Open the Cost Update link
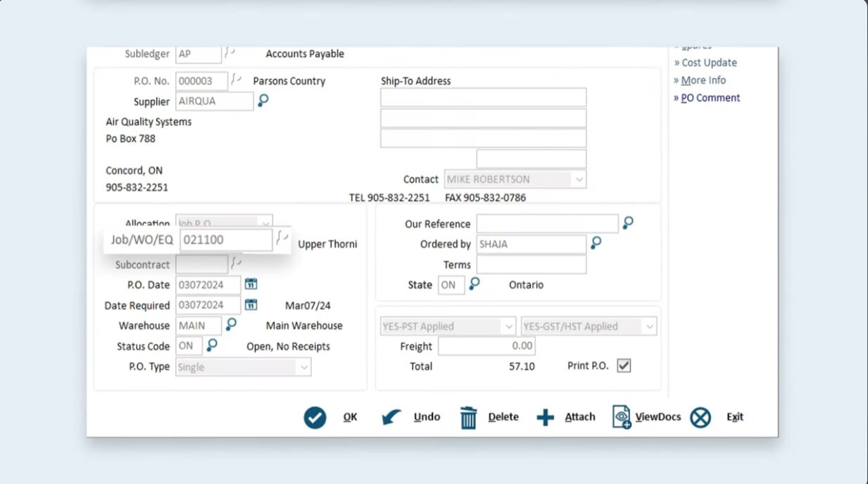Screen dimensions: 868x484 pos(709,63)
